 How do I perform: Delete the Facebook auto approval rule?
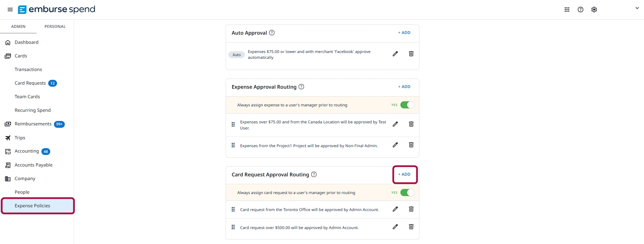pyautogui.click(x=411, y=54)
